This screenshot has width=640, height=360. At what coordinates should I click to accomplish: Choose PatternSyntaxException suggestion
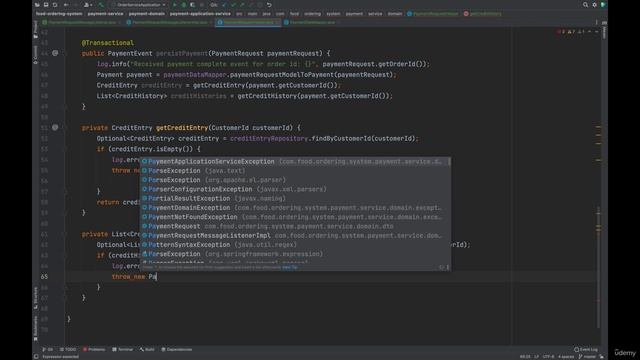pos(296,245)
